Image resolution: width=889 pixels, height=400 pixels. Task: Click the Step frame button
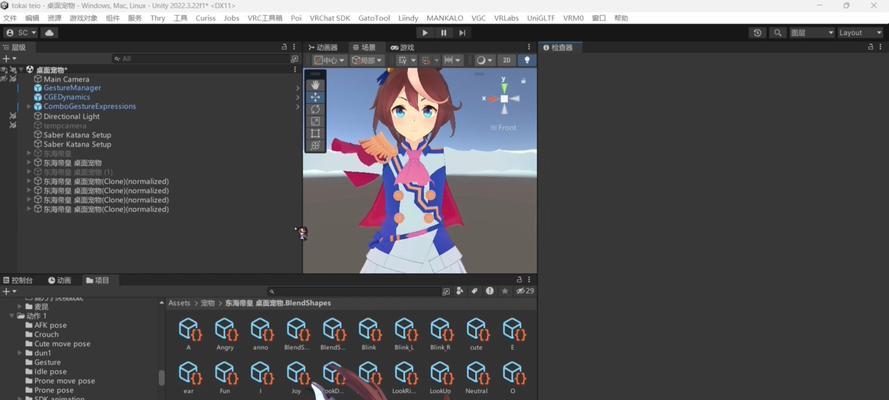tap(462, 33)
